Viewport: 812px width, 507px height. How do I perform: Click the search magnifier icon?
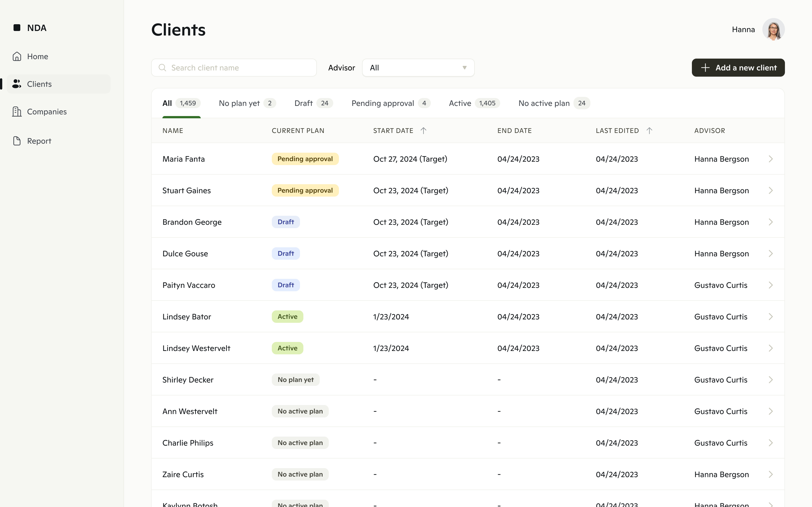pos(162,68)
